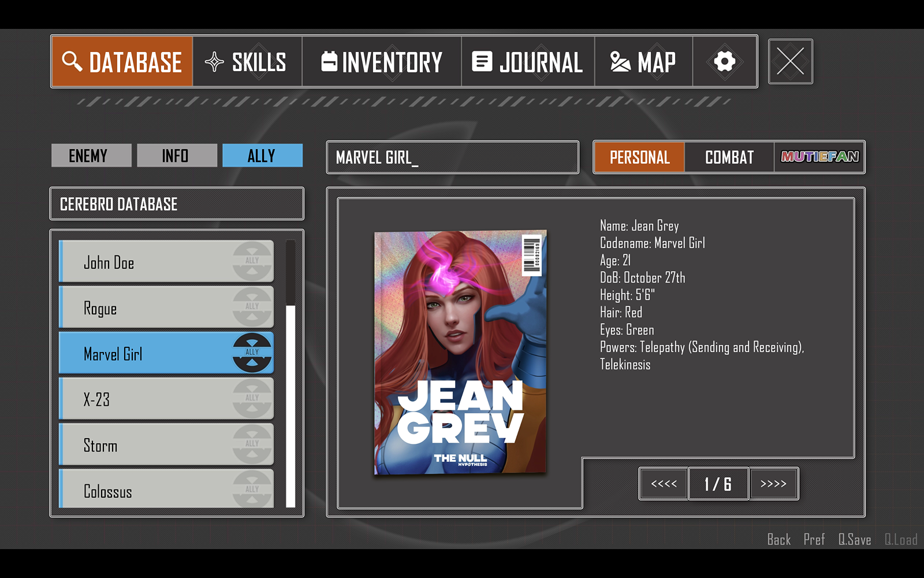
Task: Click the Ally badge on John Doe
Action: coord(252,261)
